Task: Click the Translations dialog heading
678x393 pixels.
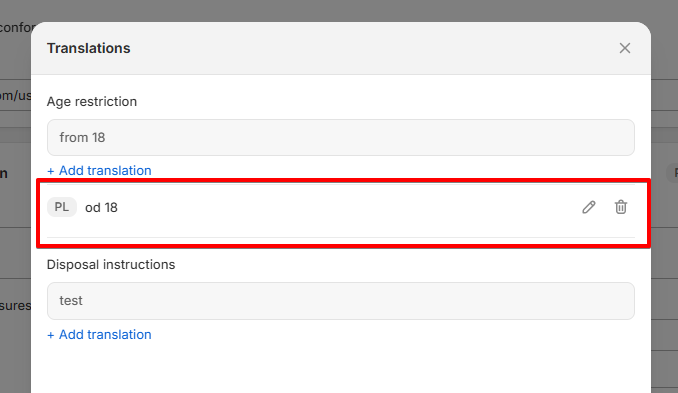Action: [89, 48]
